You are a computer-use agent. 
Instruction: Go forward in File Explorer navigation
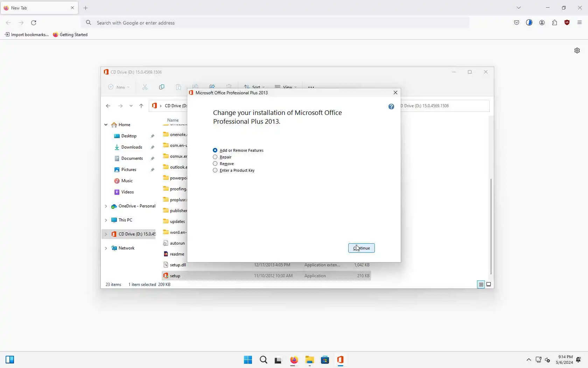[x=120, y=106]
